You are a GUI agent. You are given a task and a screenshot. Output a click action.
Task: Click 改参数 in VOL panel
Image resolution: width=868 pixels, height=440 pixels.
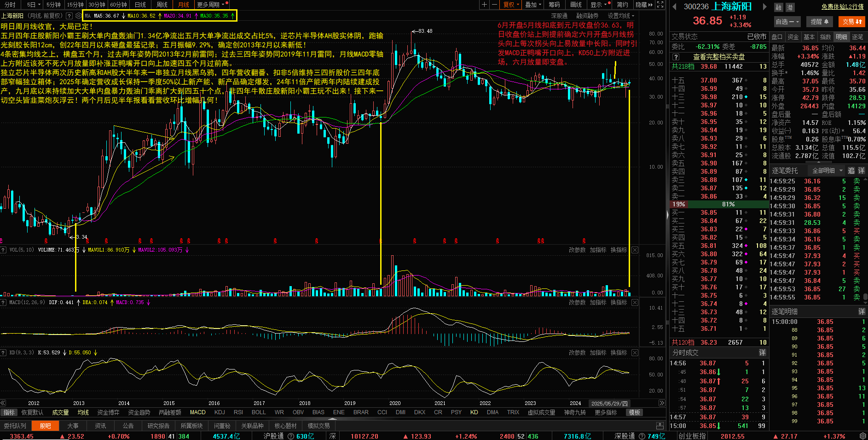(577, 250)
